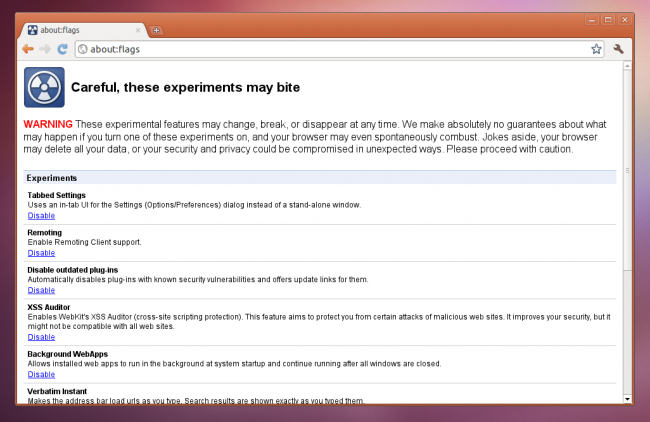Click the 'Verbatim Instant' title

[57, 391]
